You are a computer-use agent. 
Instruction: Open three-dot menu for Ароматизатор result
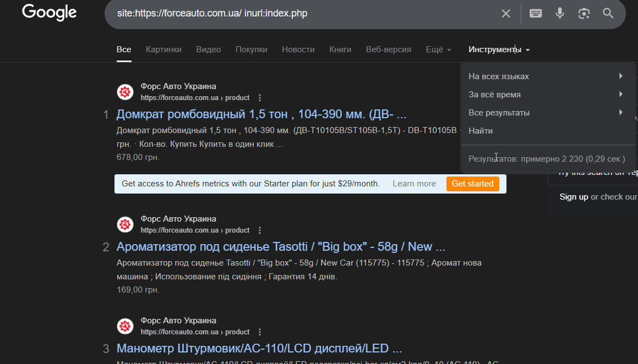[260, 230]
